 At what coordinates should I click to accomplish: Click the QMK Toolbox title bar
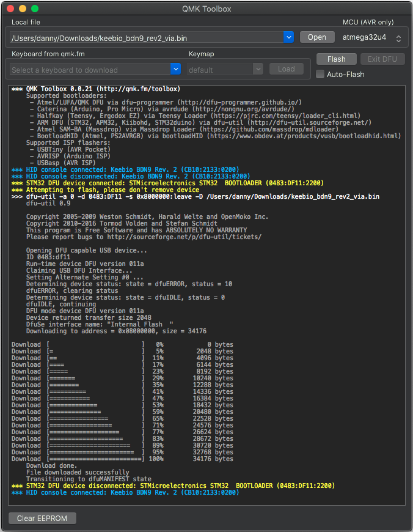[x=206, y=9]
